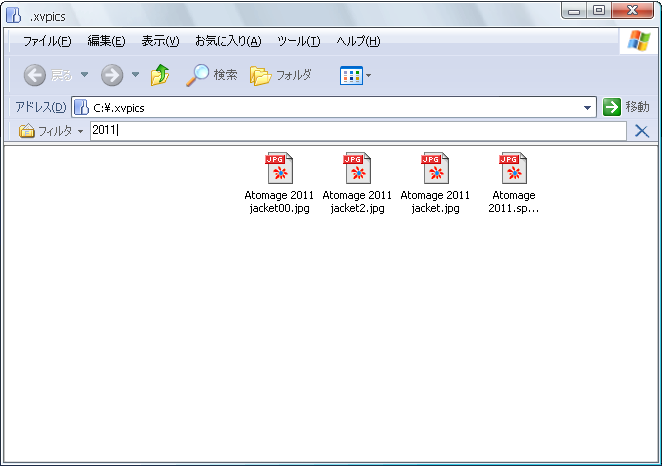Go back using the 戻る arrow button
Viewport: 662px width, 466px height.
click(x=35, y=76)
